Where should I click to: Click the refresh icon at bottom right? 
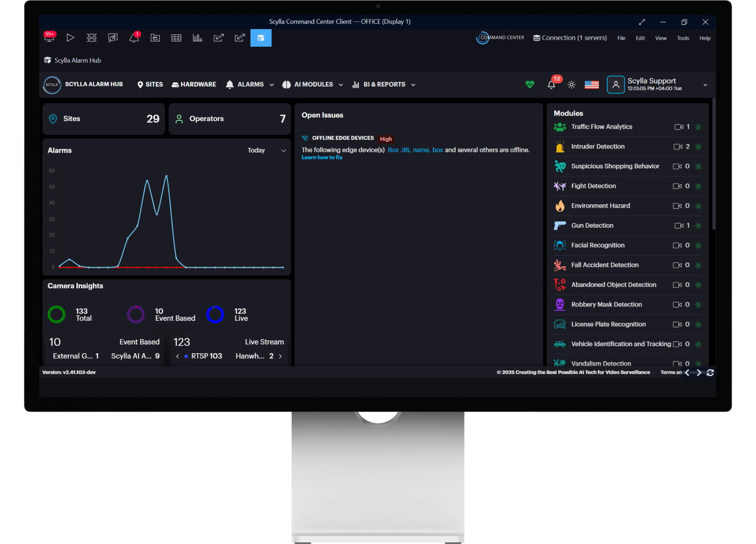(710, 373)
